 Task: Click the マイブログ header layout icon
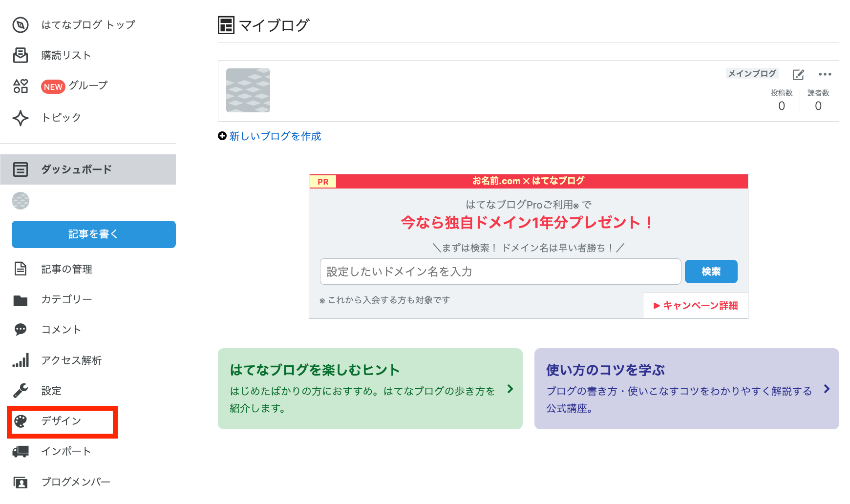[x=226, y=25]
